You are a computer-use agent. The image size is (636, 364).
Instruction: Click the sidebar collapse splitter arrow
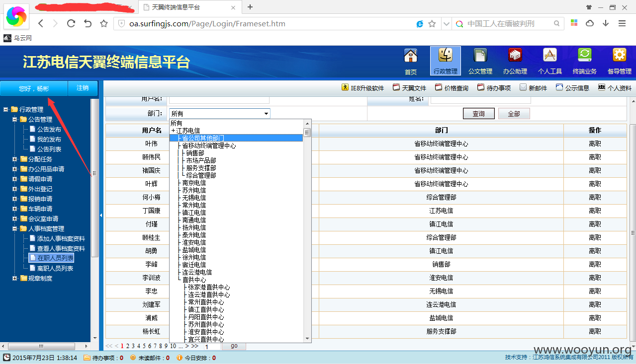tap(101, 215)
